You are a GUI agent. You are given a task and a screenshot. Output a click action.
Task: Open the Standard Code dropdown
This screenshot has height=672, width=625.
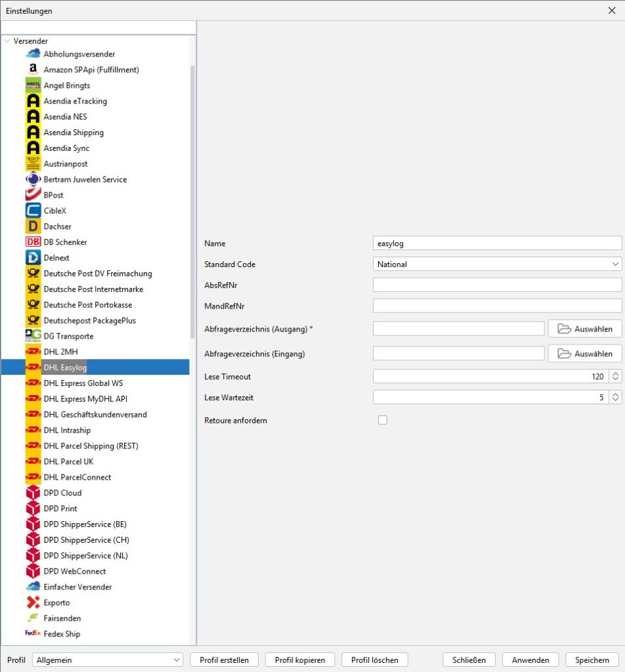[x=497, y=264]
